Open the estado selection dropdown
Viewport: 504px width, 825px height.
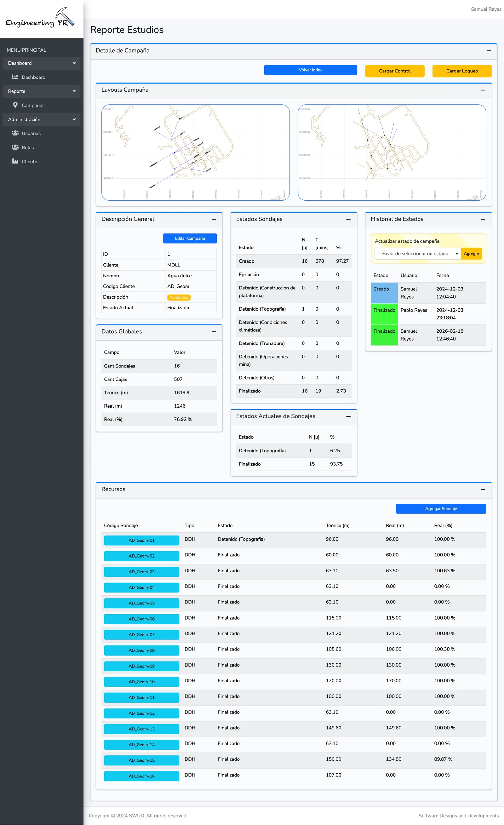418,254
